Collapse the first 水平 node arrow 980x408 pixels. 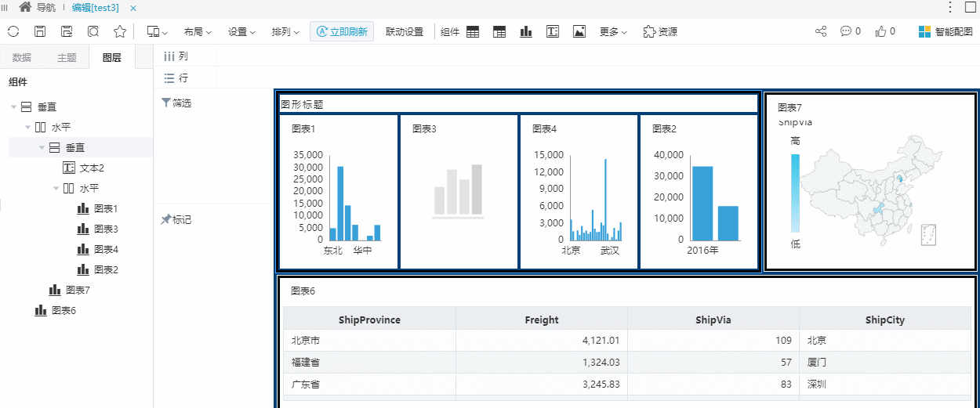[x=27, y=128]
